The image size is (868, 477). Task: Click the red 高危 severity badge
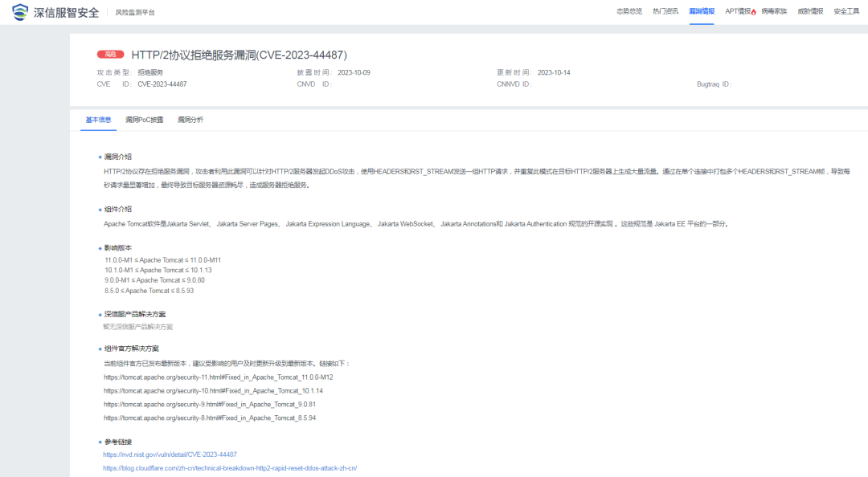click(x=111, y=55)
